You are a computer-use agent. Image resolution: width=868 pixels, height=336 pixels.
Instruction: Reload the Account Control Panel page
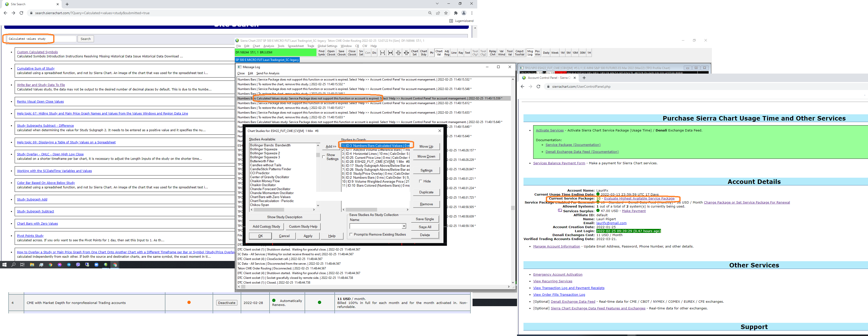tap(538, 87)
